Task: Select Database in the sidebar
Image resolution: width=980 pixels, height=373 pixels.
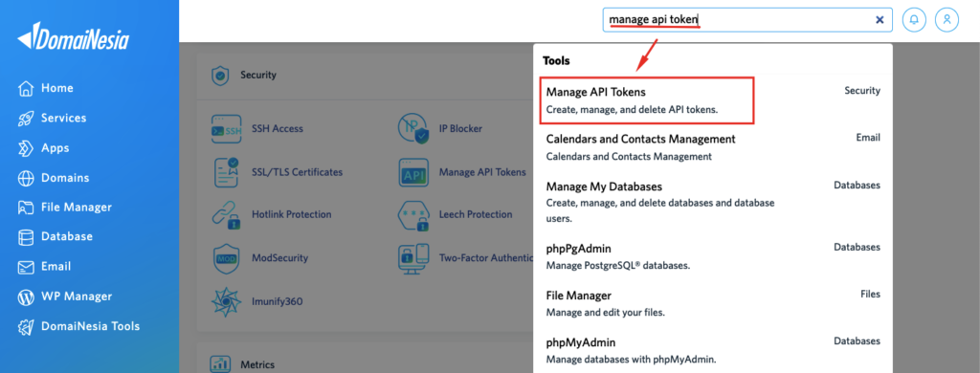Action: (67, 236)
